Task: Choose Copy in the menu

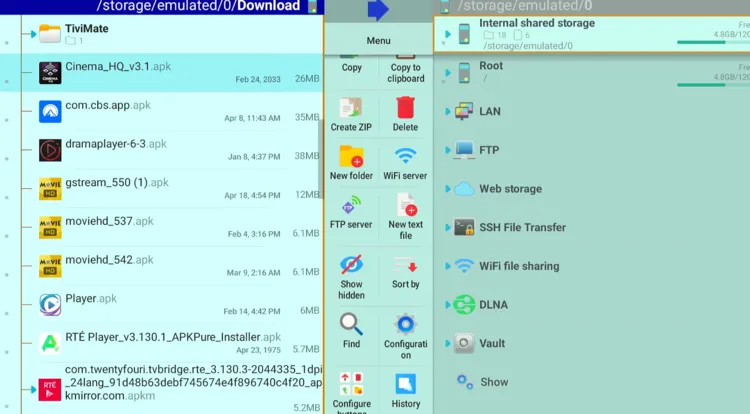Action: click(x=352, y=67)
